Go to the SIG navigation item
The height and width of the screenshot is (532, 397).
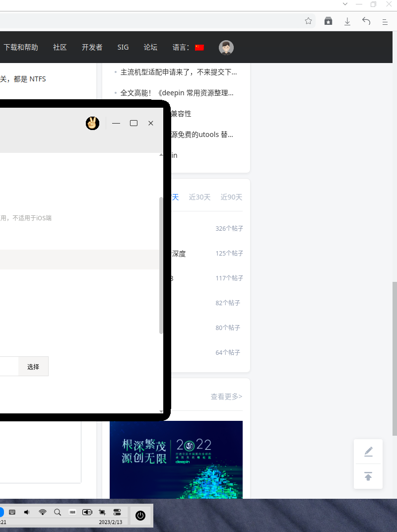point(123,47)
